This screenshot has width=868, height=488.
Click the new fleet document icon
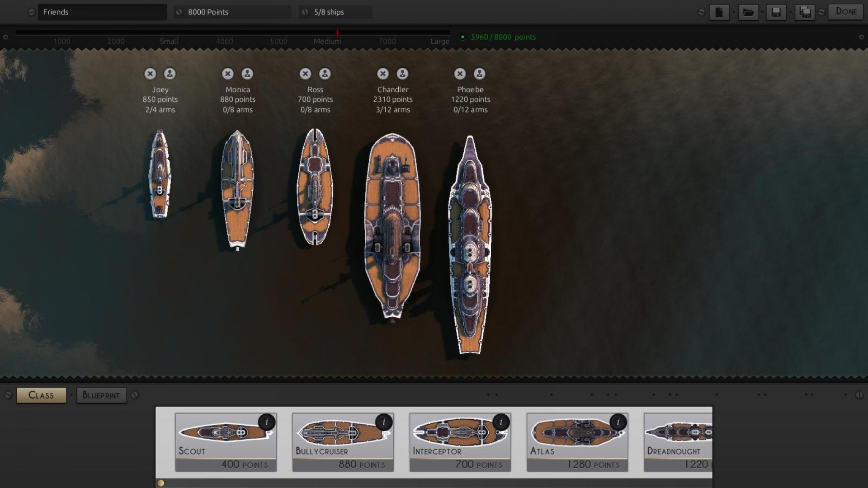[x=719, y=12]
